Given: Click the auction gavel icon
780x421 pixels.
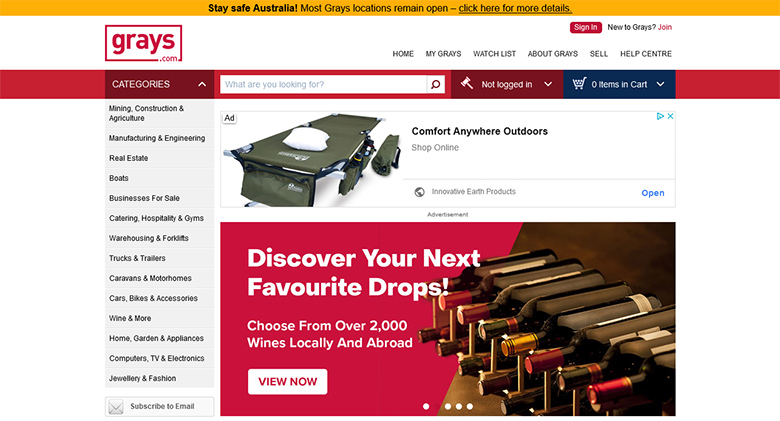Looking at the screenshot, I should [467, 83].
